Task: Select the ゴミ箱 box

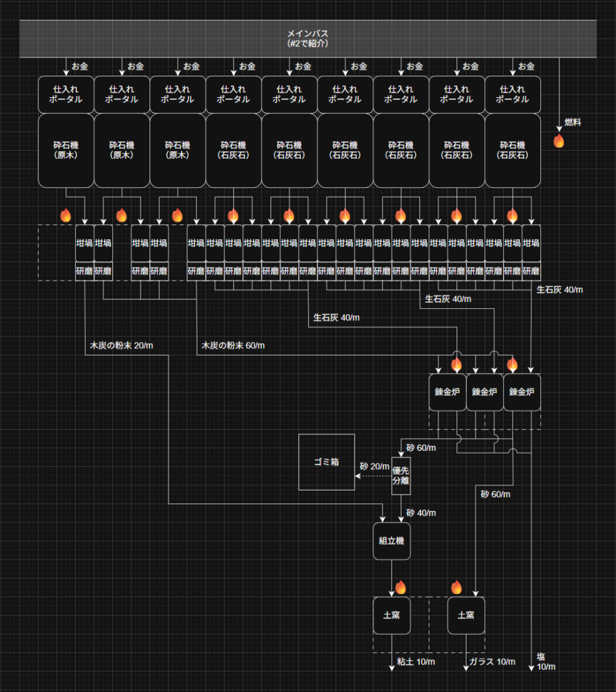Action: 327,462
